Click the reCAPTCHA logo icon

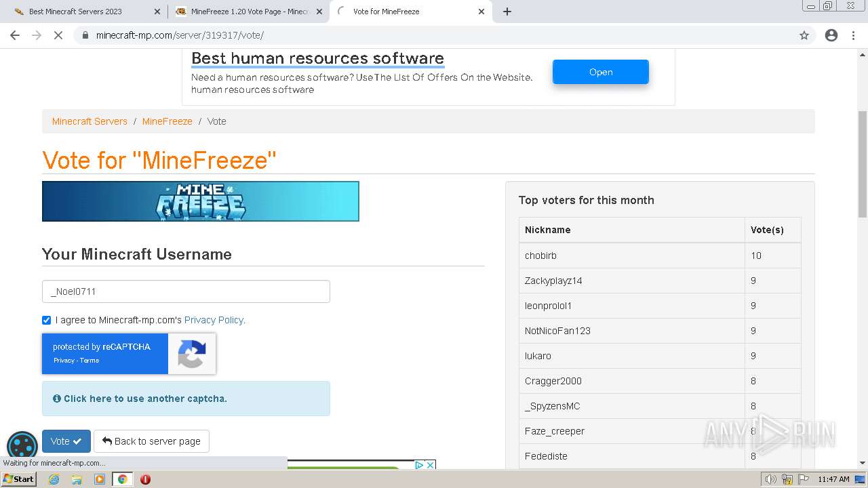(x=192, y=354)
